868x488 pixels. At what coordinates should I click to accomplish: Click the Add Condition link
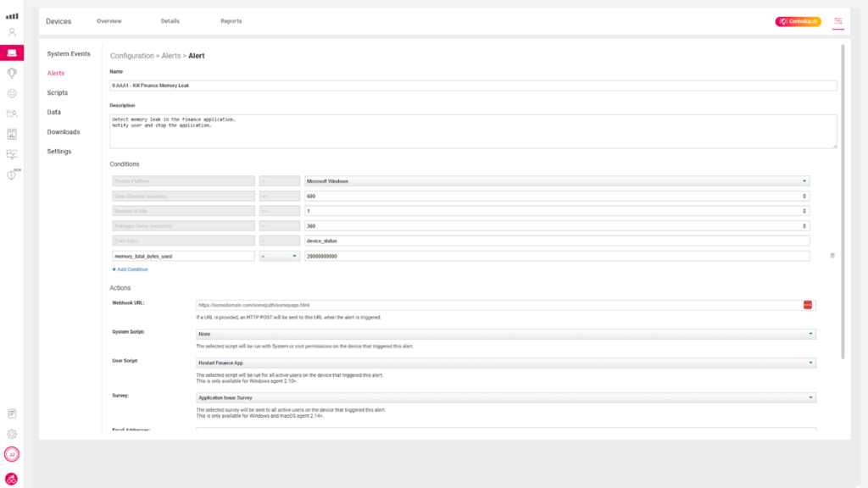coord(130,269)
